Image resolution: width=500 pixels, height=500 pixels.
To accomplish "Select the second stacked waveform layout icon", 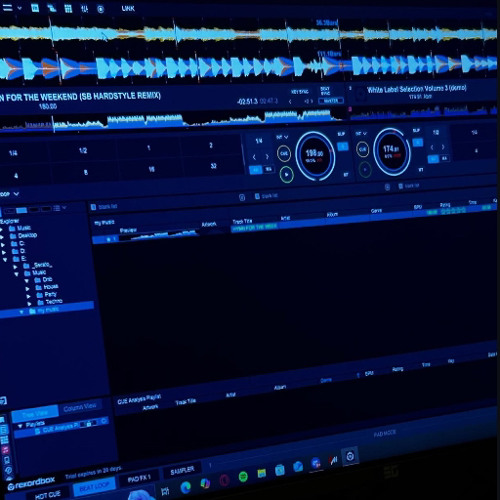I will click(52, 8).
